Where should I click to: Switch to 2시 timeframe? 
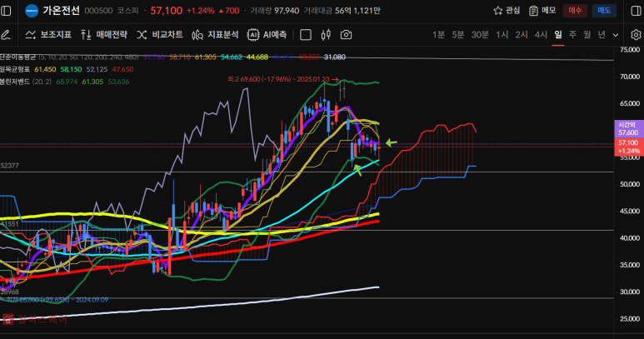(522, 35)
